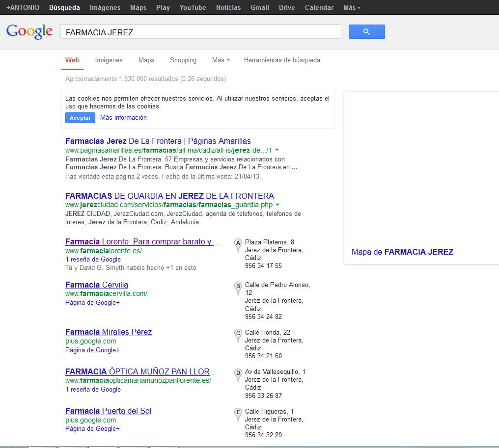Open Drive in the top bar
The width and height of the screenshot is (499, 448).
287,8
